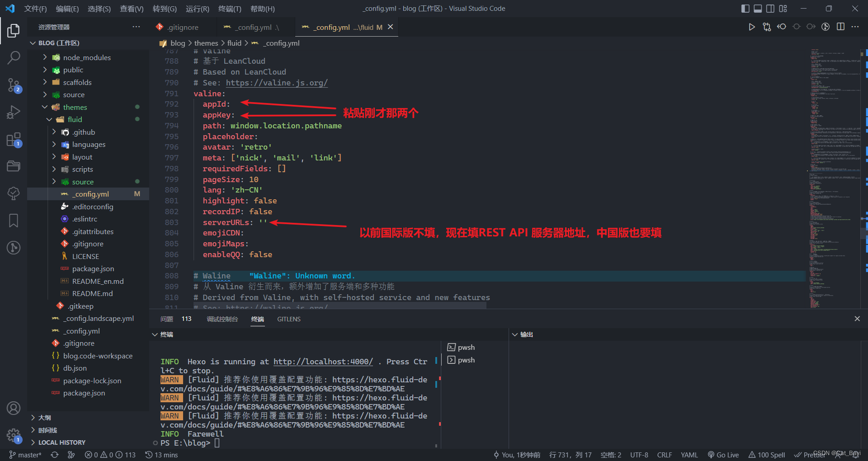Screen dimensions: 868x461
Task: Open the localhost:4000 link in terminal
Action: click(323, 362)
